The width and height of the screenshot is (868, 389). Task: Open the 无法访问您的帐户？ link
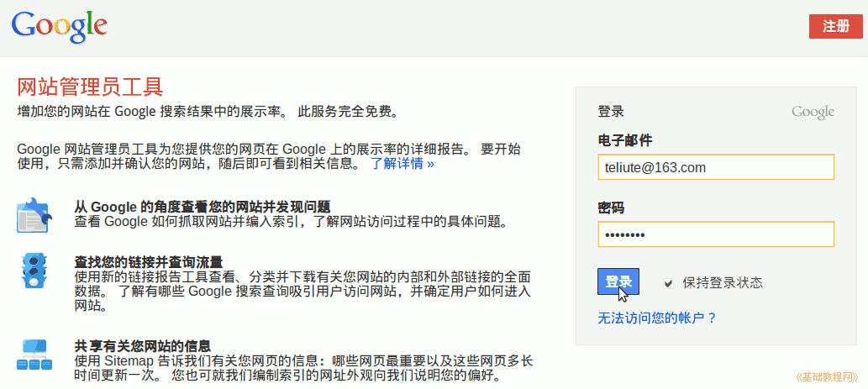click(x=657, y=318)
